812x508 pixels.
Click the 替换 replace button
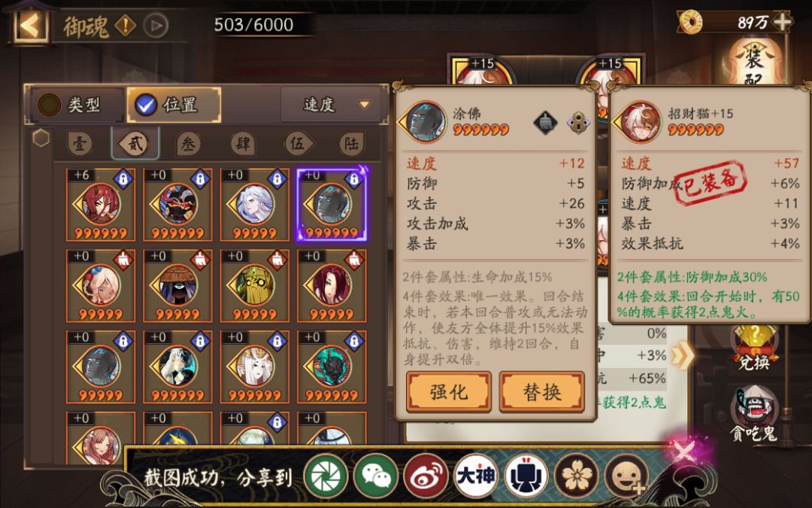(x=541, y=392)
